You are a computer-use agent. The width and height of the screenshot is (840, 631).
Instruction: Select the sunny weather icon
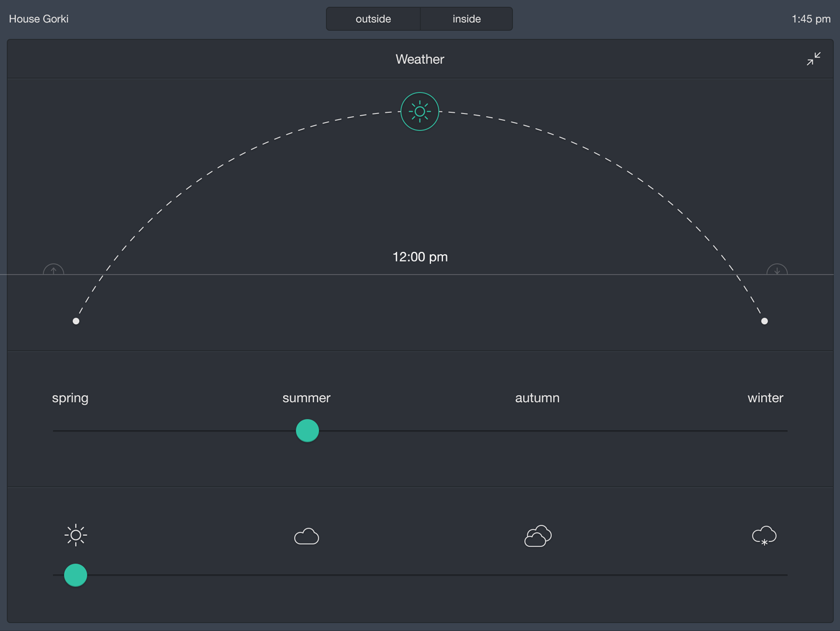point(76,535)
